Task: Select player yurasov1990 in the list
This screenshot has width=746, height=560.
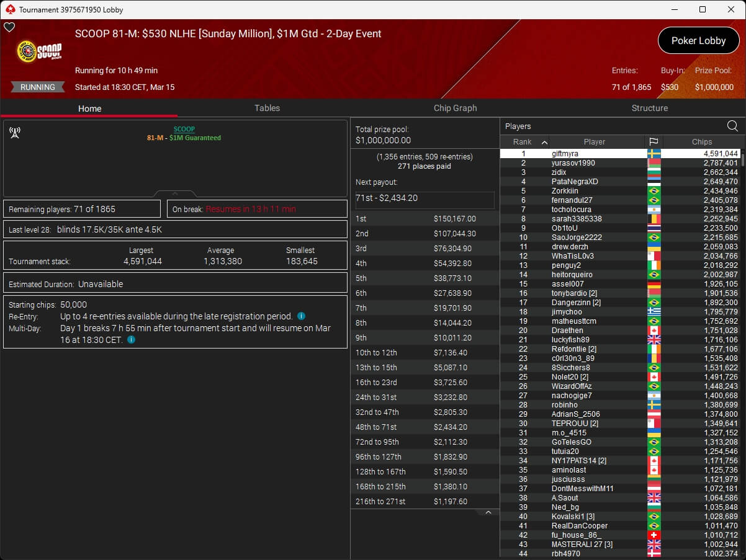Action: click(573, 163)
